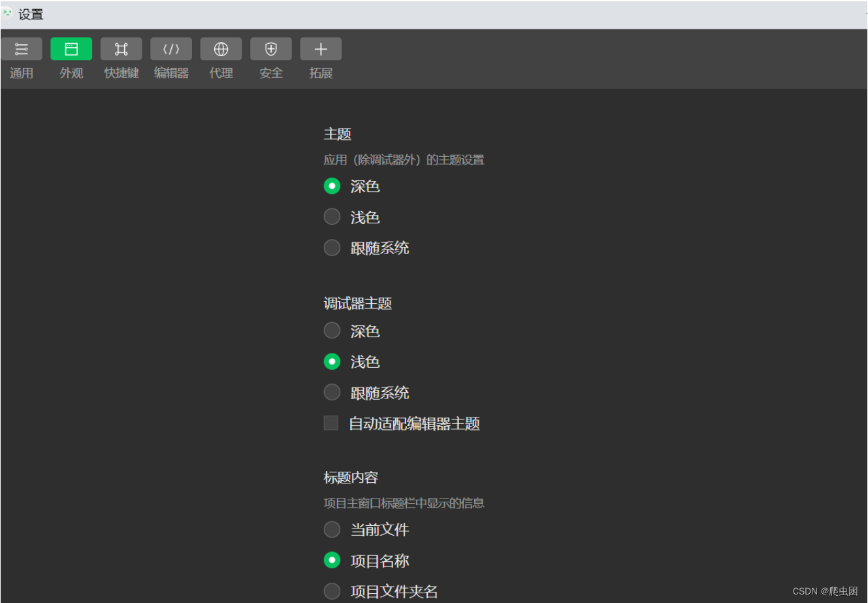
Task: Select 当前文件 title content option
Action: (x=332, y=529)
